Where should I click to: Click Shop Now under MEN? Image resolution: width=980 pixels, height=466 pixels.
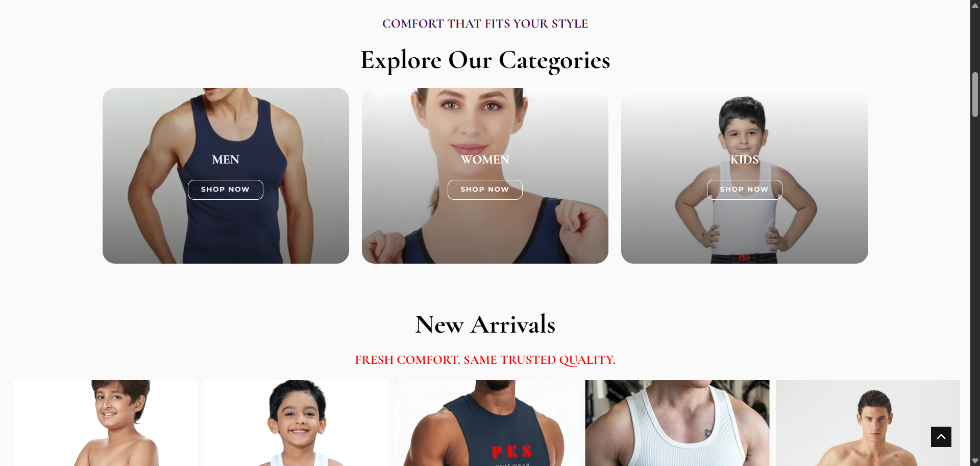225,190
